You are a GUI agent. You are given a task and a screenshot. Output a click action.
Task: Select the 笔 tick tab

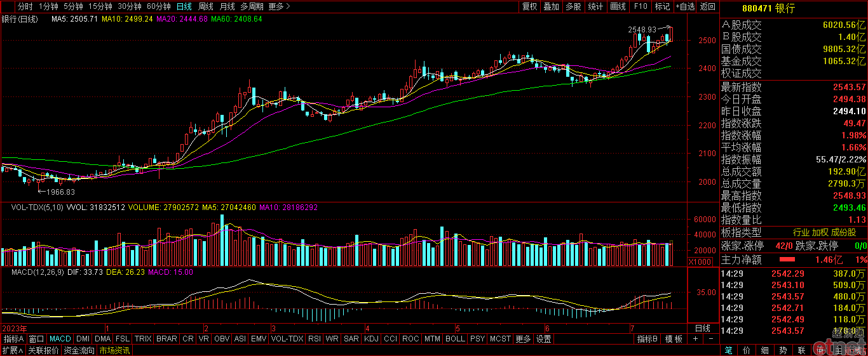pos(728,350)
